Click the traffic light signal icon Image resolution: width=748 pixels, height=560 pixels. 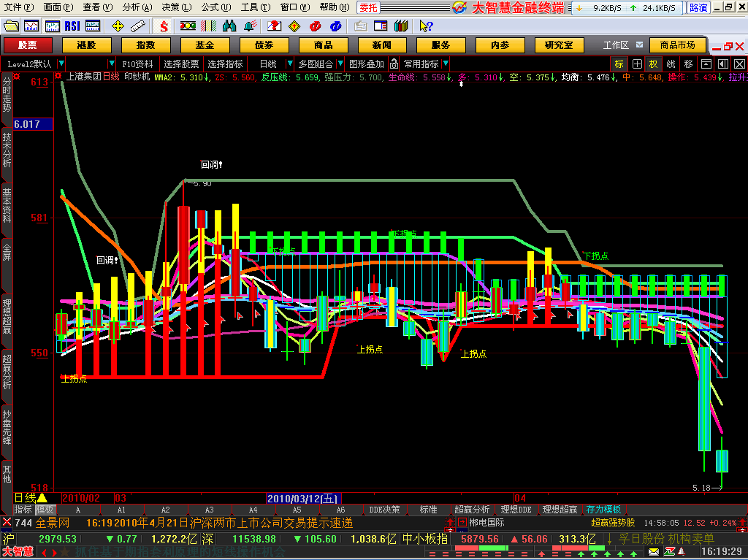pyautogui.click(x=188, y=26)
